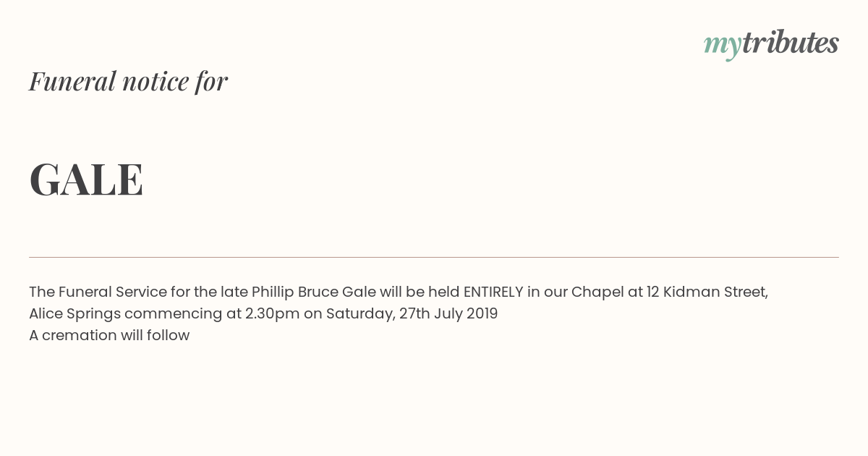This screenshot has width=868, height=456.
Task: Click the mytributes logo
Action: 771,44
